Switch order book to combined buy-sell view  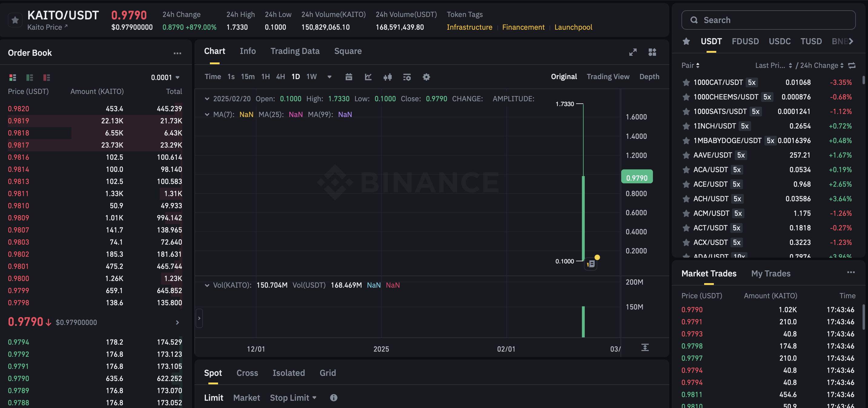pyautogui.click(x=13, y=78)
